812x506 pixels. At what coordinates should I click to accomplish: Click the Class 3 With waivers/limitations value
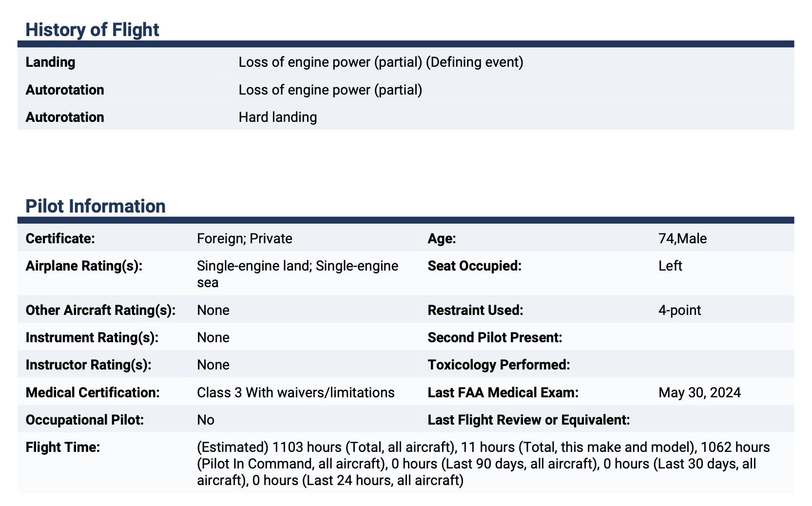(x=296, y=392)
